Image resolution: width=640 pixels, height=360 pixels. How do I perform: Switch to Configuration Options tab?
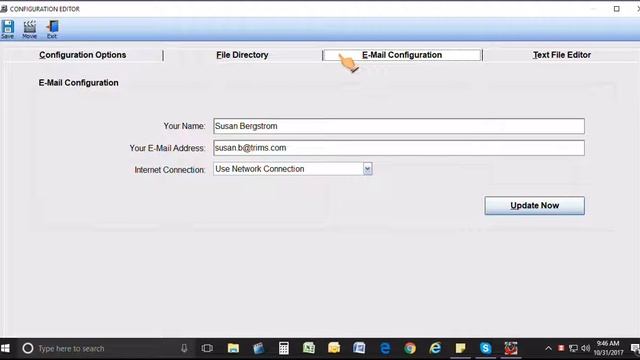[82, 55]
